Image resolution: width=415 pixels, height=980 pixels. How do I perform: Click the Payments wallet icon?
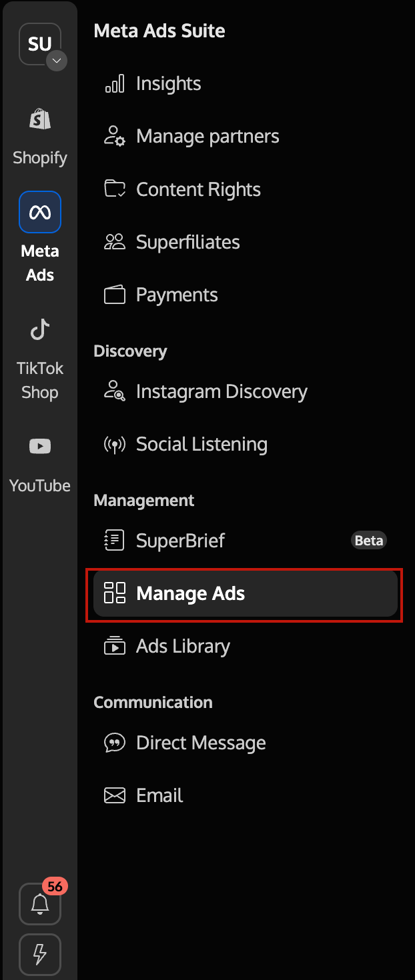(115, 295)
